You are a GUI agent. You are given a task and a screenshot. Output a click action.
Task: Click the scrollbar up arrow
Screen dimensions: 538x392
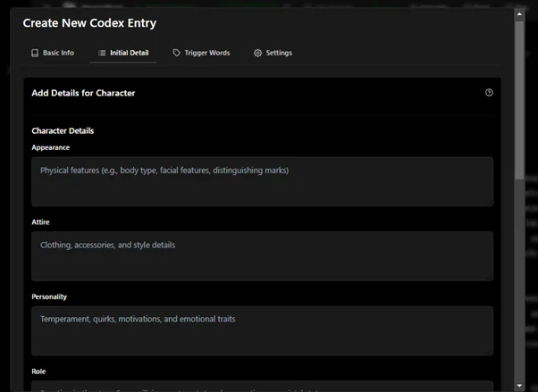tap(520, 13)
